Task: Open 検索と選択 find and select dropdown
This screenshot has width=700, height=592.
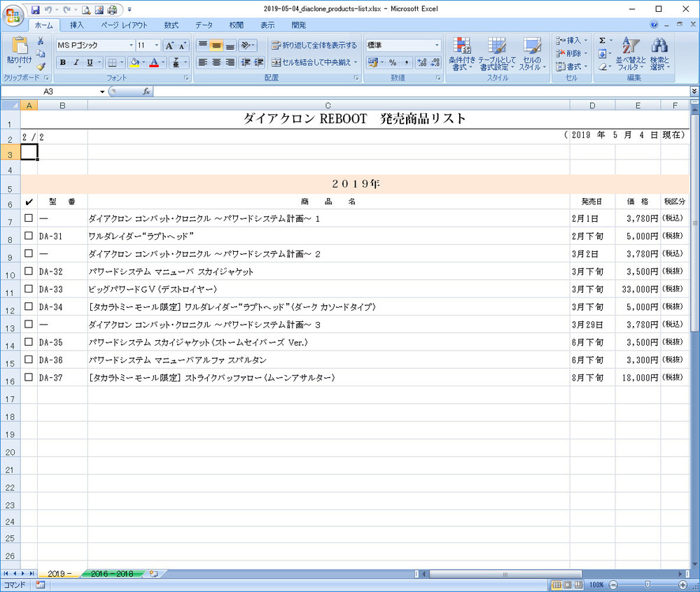Action: [x=659, y=54]
